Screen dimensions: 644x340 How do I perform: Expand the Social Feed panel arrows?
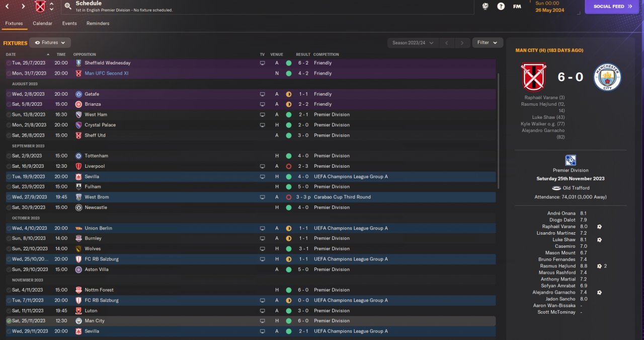point(629,7)
